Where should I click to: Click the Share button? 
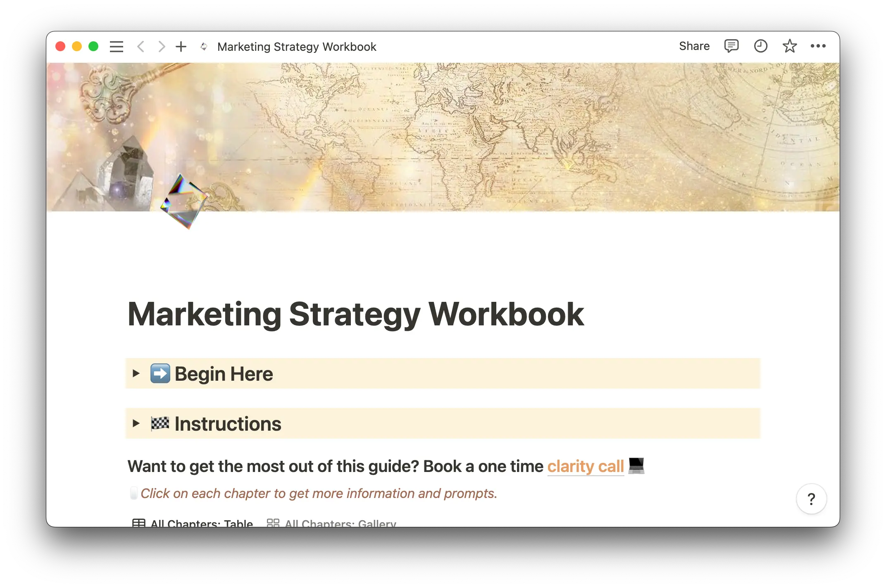click(694, 46)
